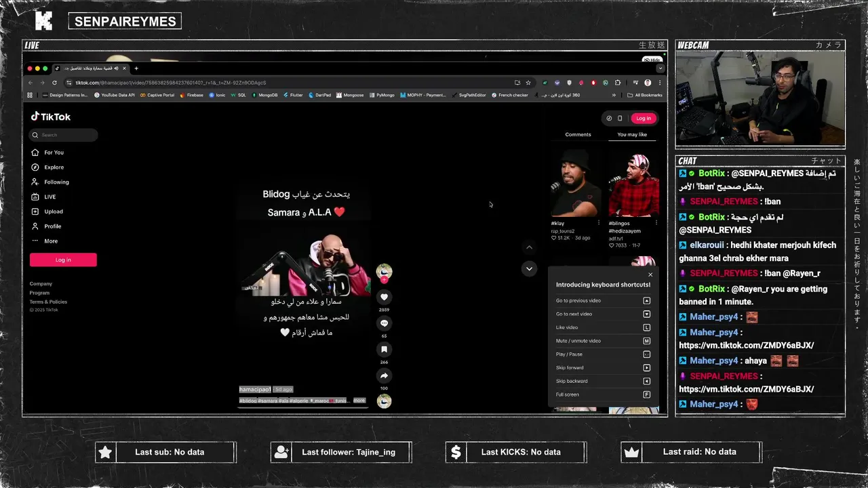Open Maher_psy4's vm.tiktok.com chat link
Screen dimensions: 868x488
pos(746,345)
